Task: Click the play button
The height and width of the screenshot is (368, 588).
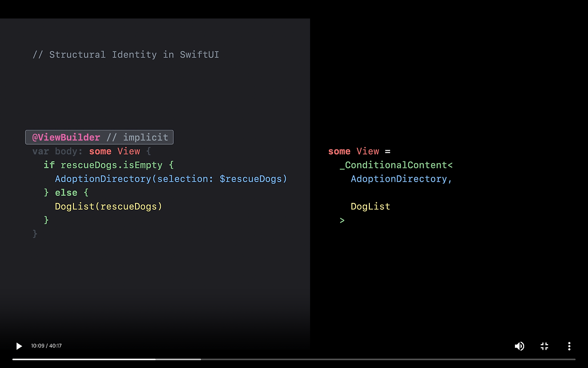Action: 19,346
